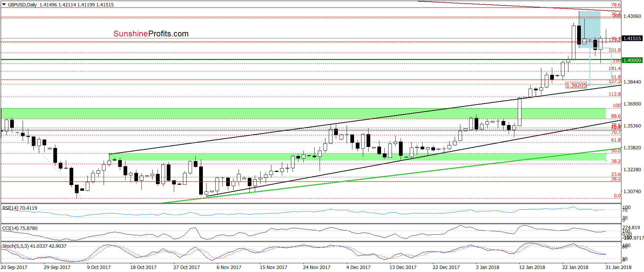The width and height of the screenshot is (644, 272).
Task: Click the GBPUSD,Daily symbol title
Action: (23, 5)
